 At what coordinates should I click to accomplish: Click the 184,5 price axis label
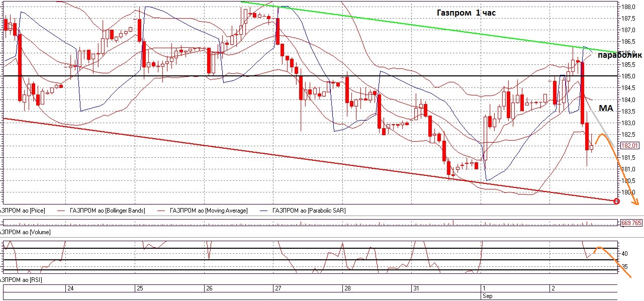tap(628, 88)
